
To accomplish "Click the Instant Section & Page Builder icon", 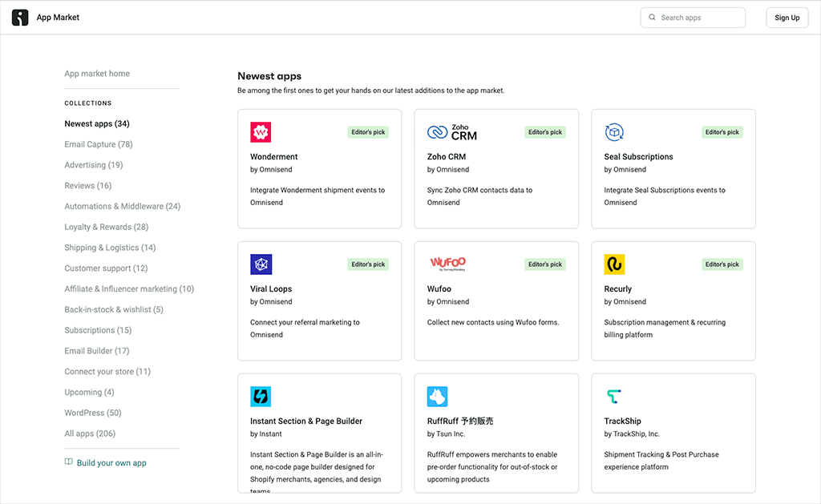I will 261,396.
